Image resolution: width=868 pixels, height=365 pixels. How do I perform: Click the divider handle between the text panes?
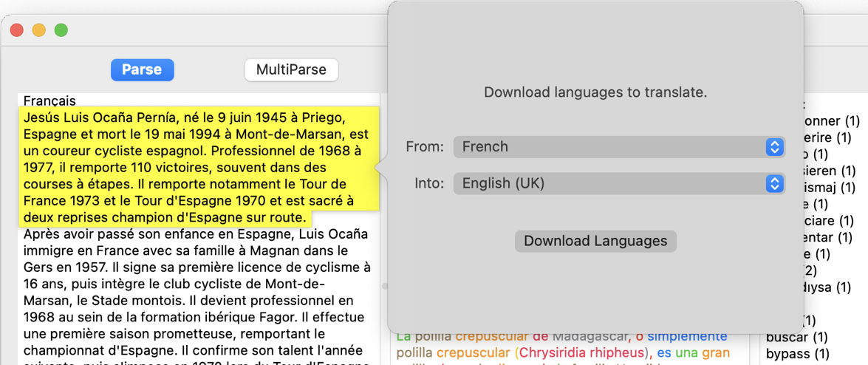point(384,285)
